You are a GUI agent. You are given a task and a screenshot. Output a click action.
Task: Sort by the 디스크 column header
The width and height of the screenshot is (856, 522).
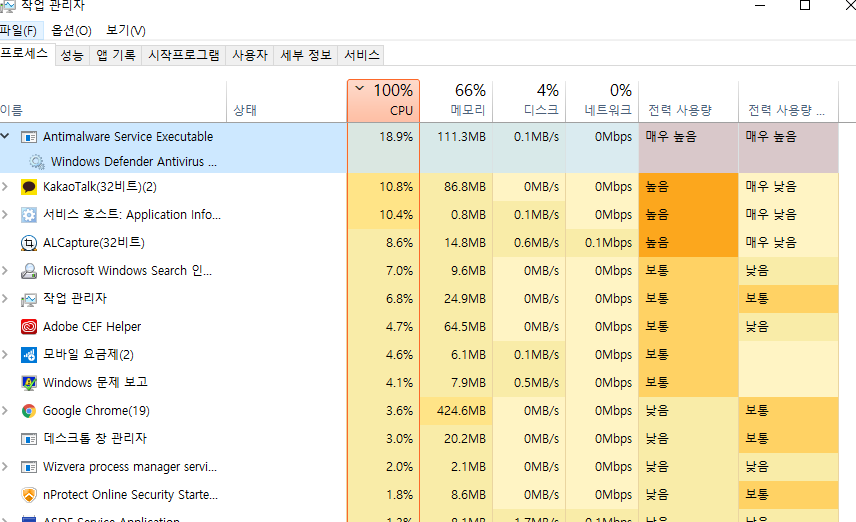point(530,101)
